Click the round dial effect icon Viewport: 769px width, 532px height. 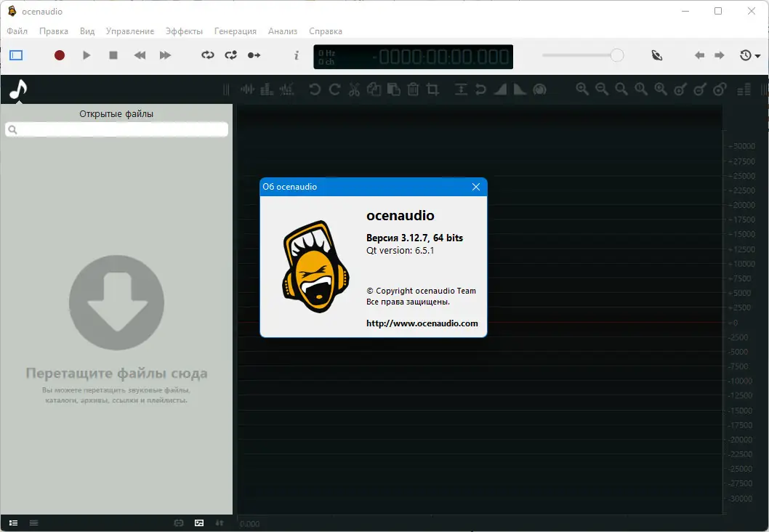pos(539,89)
